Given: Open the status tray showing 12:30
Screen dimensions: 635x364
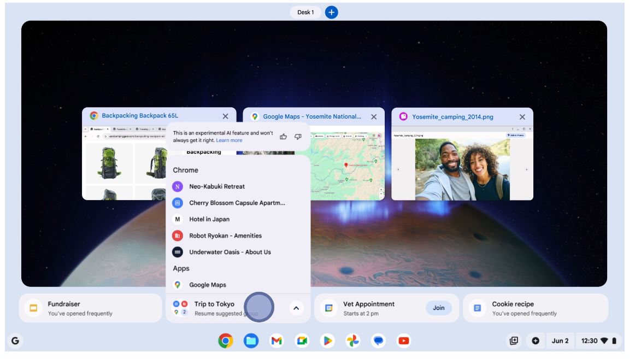Looking at the screenshot, I should point(598,341).
